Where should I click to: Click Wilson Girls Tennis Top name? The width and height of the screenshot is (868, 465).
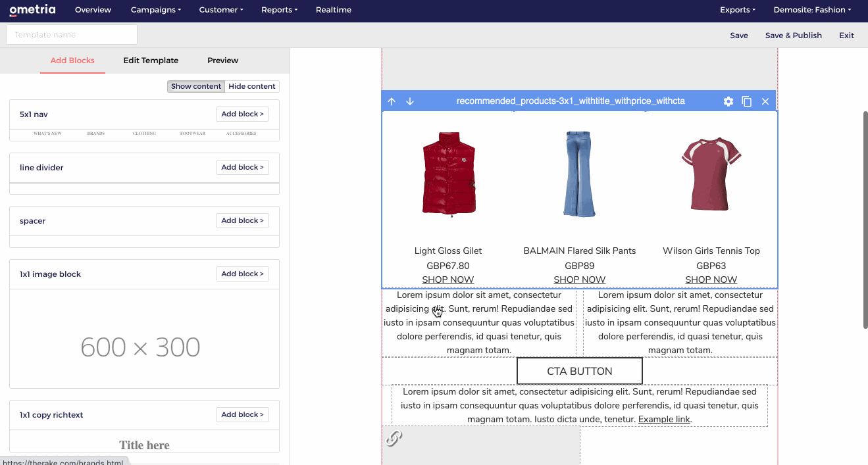711,251
